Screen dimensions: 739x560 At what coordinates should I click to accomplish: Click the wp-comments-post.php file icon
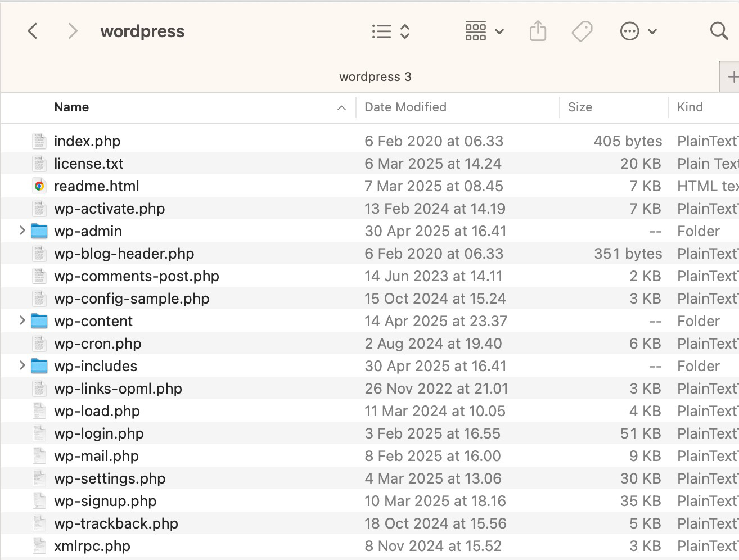pos(39,276)
